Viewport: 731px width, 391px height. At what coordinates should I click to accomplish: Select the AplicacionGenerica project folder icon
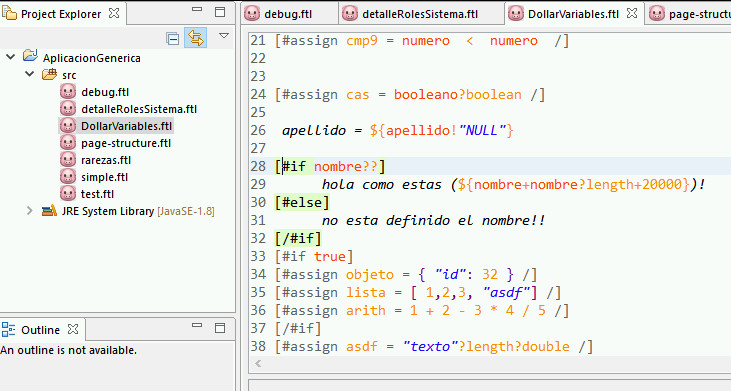pos(30,56)
